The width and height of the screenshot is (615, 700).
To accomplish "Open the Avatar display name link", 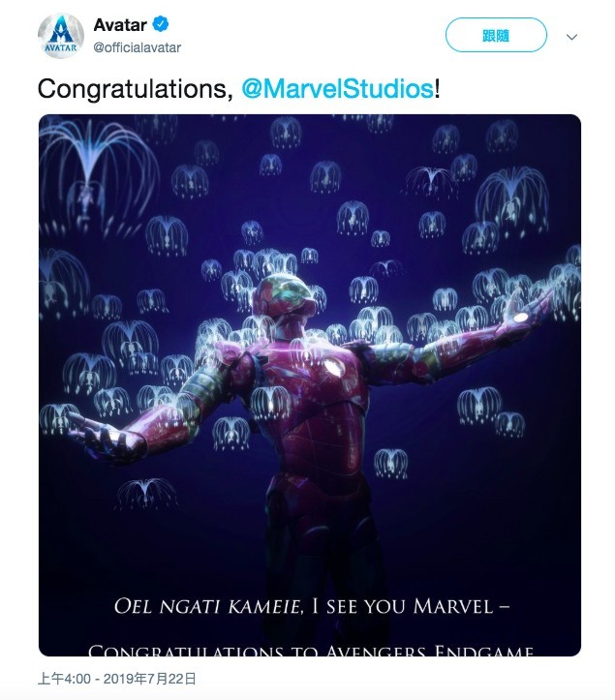I will pos(120,26).
